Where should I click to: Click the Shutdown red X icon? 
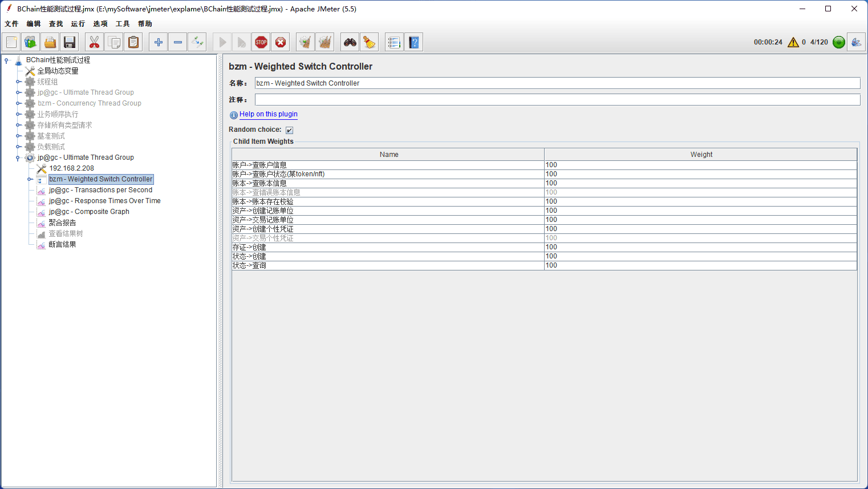281,42
